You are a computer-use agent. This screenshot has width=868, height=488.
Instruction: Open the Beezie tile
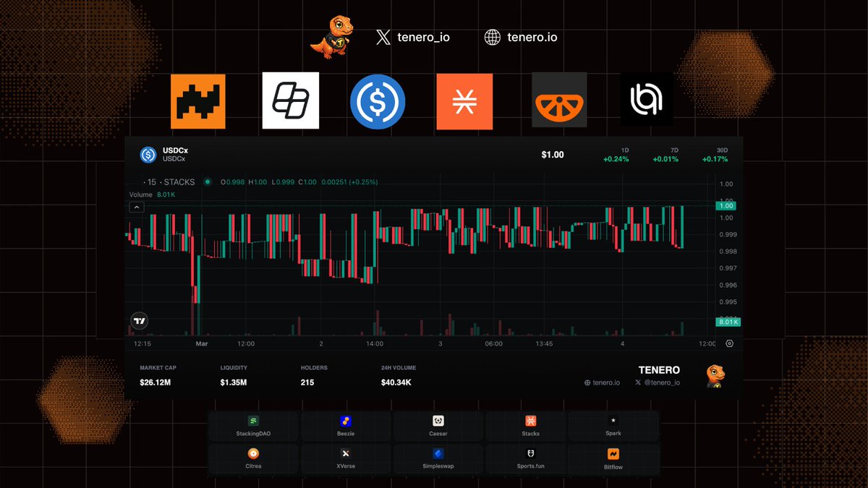click(345, 426)
